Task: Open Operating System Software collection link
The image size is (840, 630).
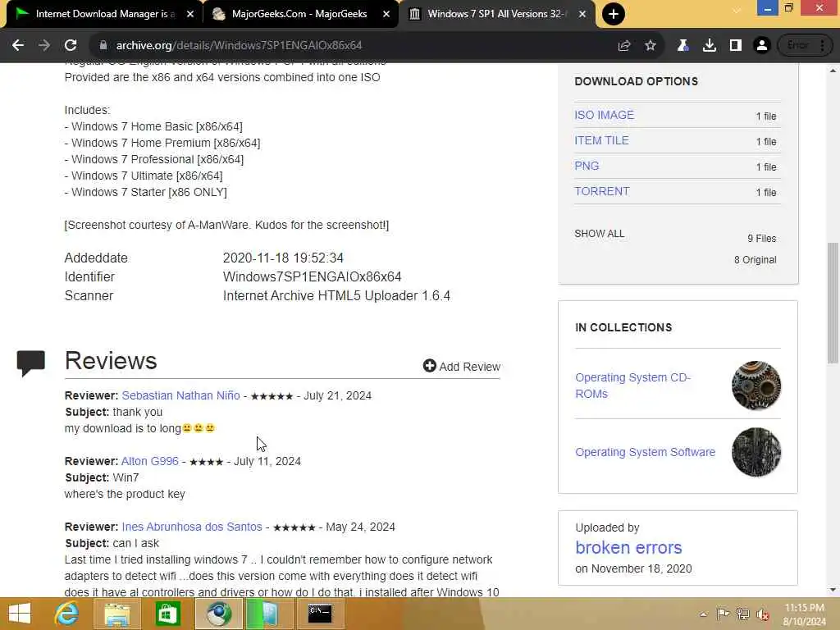Action: (x=645, y=452)
